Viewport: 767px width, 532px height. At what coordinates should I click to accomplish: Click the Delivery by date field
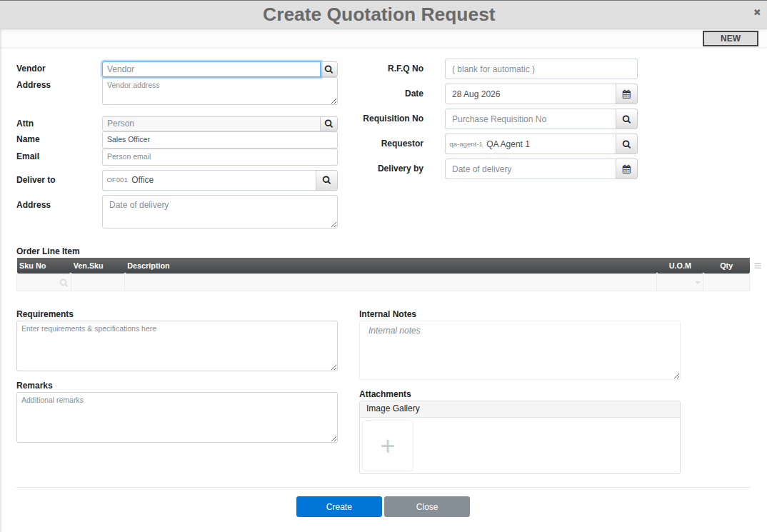531,169
